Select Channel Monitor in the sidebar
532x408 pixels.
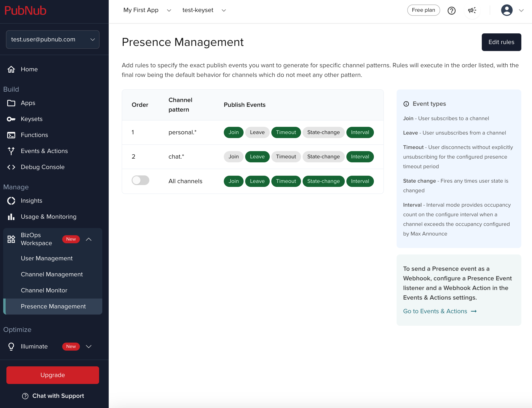coord(44,290)
